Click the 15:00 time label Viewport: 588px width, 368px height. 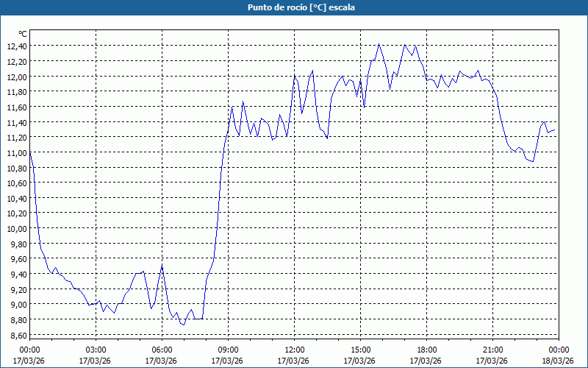[x=360, y=350]
